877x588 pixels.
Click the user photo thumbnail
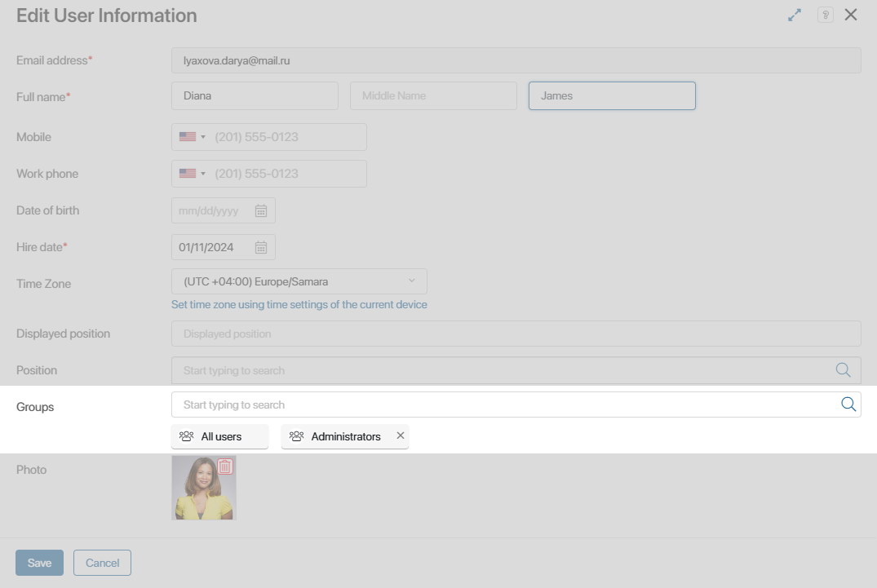pos(204,488)
